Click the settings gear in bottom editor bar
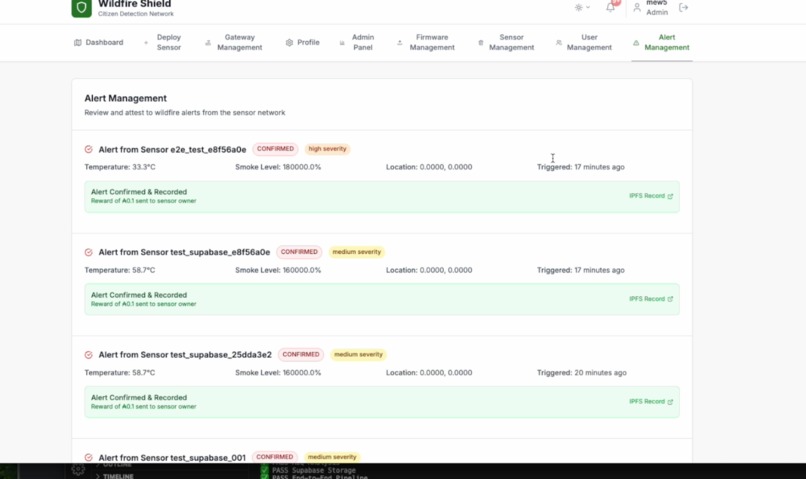The image size is (806, 479). click(x=78, y=470)
